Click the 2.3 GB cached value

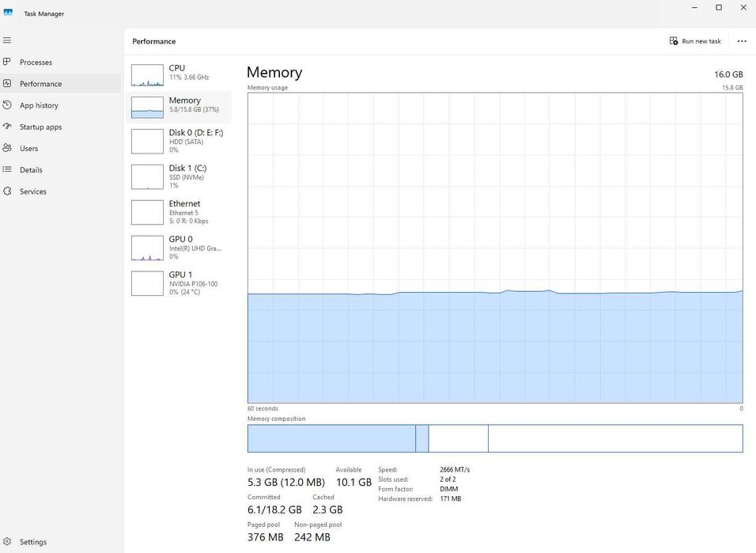click(x=327, y=509)
